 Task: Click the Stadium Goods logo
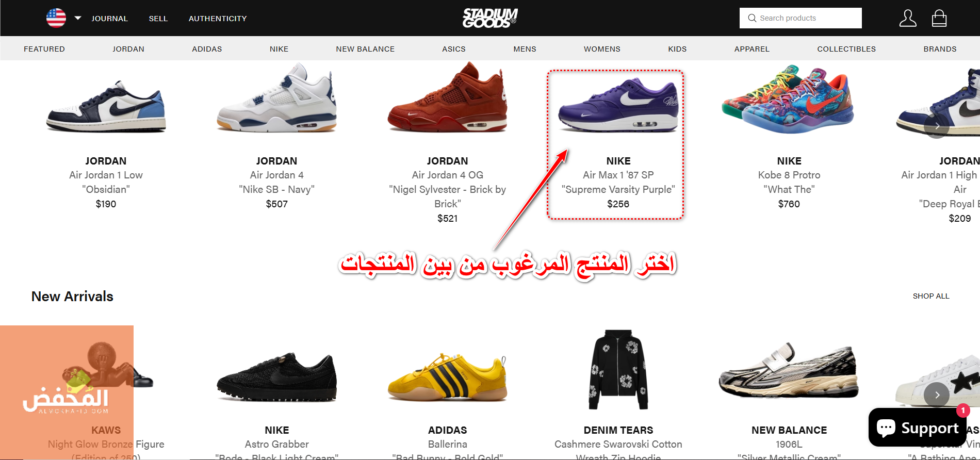490,18
